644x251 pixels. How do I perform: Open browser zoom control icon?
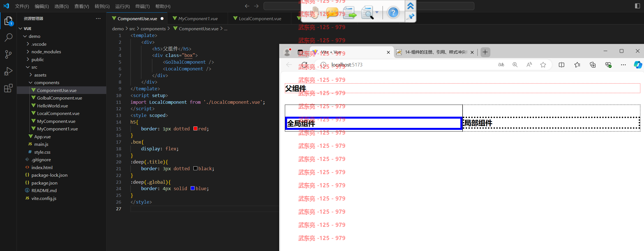click(x=515, y=65)
